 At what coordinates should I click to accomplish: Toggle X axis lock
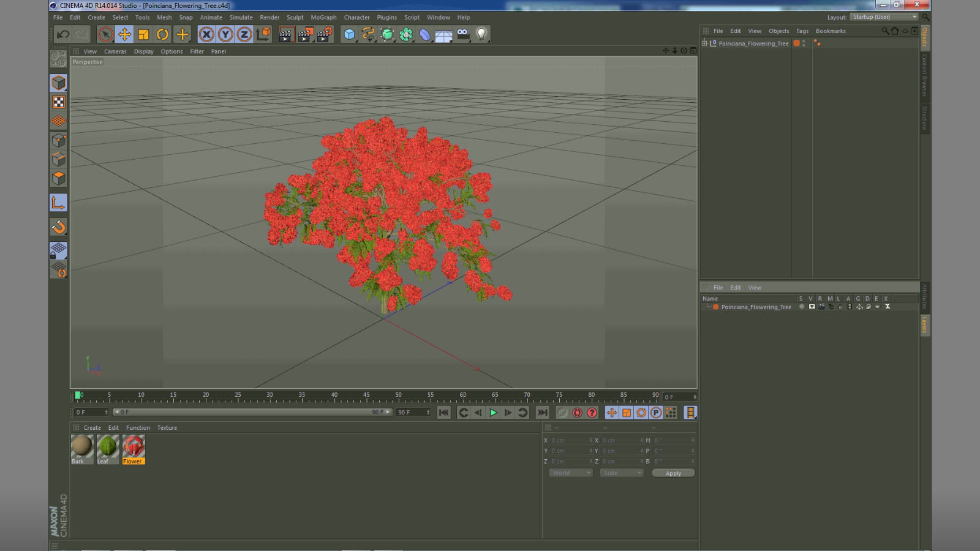click(x=206, y=34)
